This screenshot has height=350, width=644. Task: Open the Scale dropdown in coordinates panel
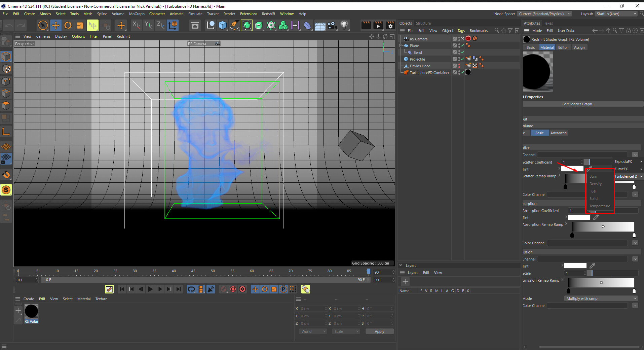tap(346, 331)
